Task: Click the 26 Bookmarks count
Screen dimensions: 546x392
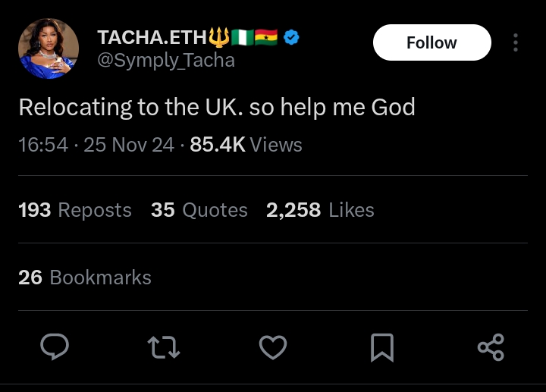Action: click(85, 278)
